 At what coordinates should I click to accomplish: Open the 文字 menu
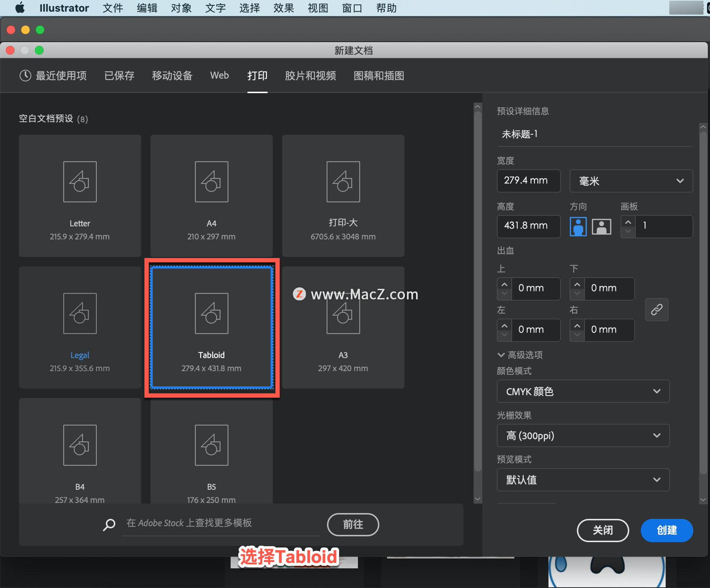point(215,8)
